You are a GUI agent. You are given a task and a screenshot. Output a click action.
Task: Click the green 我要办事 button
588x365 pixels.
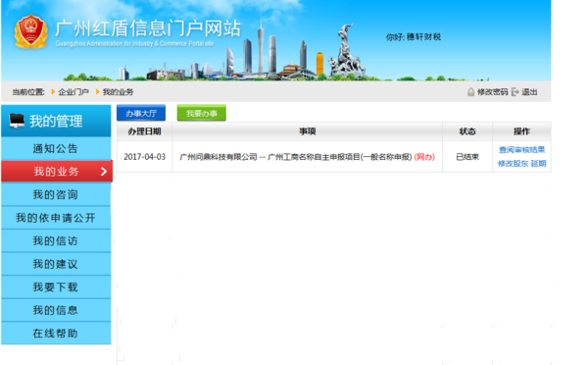pyautogui.click(x=202, y=113)
